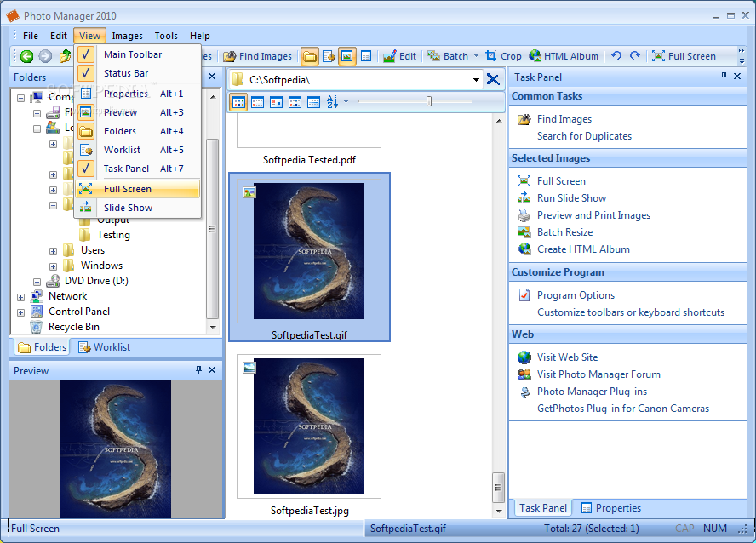756x543 pixels.
Task: Uncheck Status Bar in View menu
Action: point(137,73)
